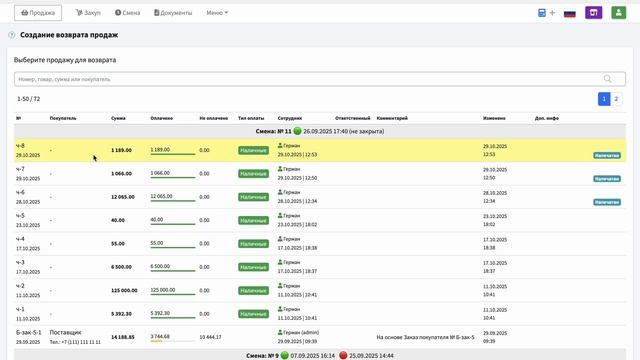Select sale row ч-6
Viewport: 640px width, 360px height.
coord(320,197)
